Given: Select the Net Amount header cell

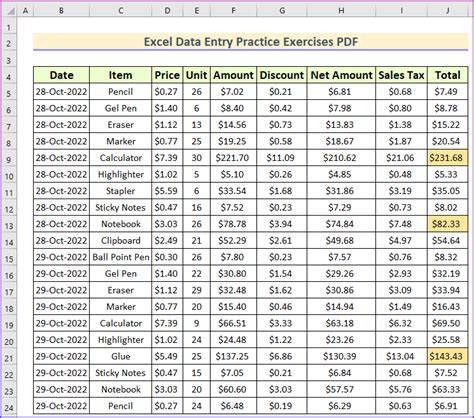Looking at the screenshot, I should (x=341, y=75).
